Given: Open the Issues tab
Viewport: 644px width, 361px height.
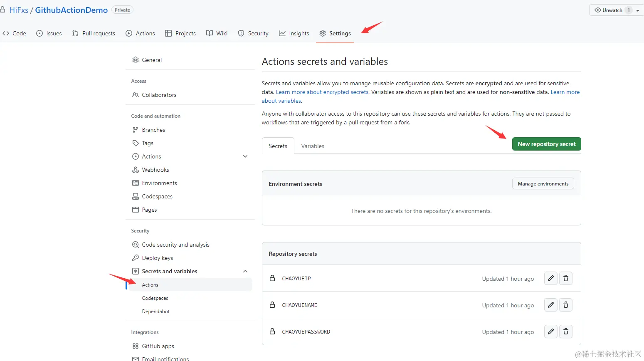Looking at the screenshot, I should (49, 33).
